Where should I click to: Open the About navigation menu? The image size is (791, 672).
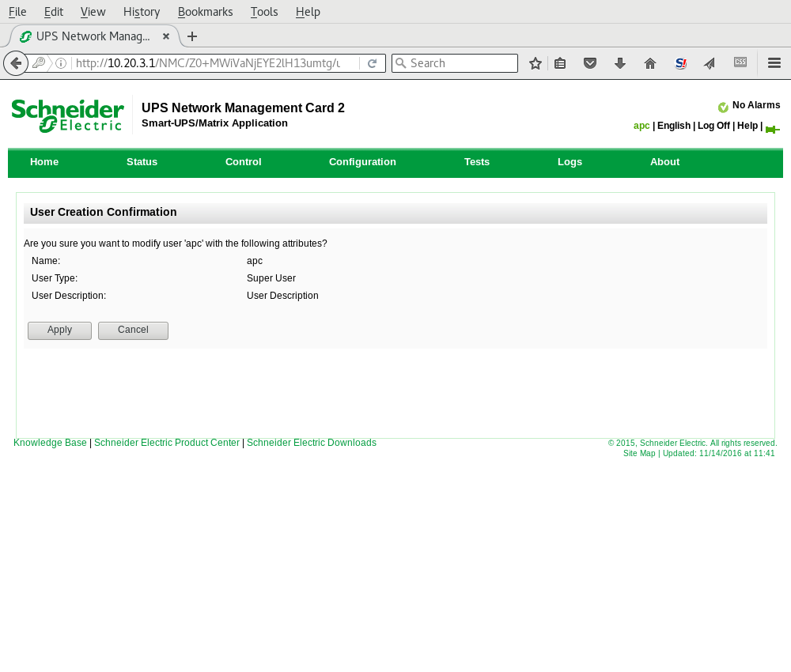[x=665, y=162]
